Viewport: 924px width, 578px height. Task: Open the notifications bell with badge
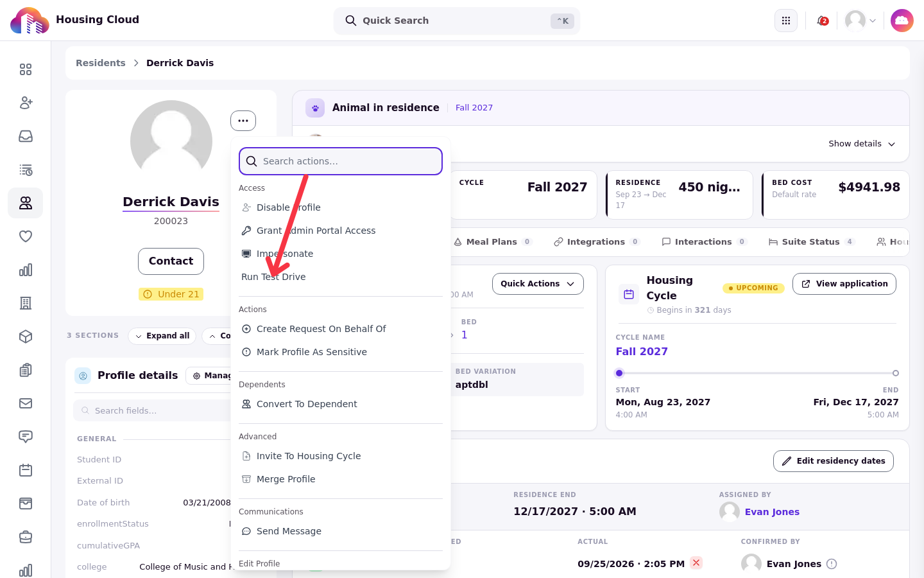tap(822, 21)
